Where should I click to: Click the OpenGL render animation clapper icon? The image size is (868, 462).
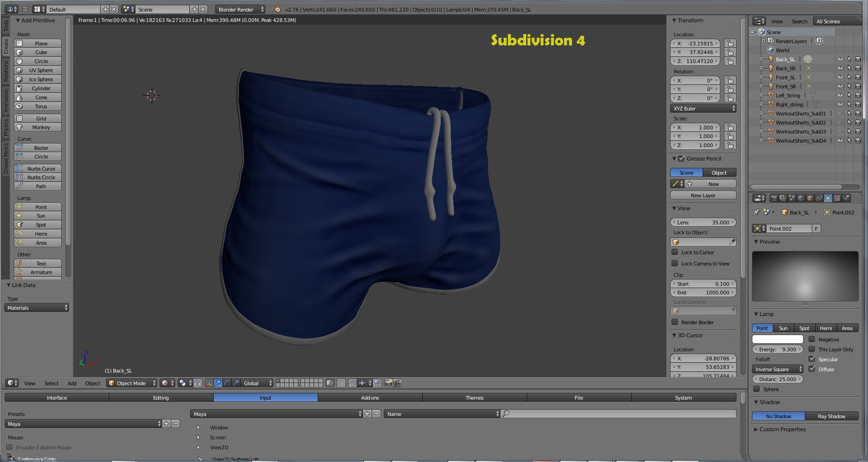click(397, 383)
